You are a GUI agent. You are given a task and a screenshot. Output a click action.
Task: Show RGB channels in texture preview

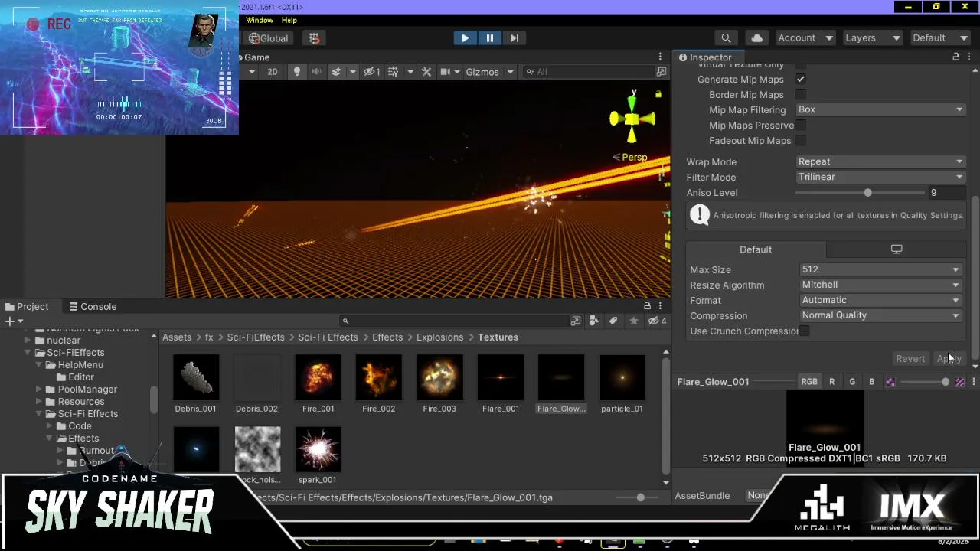809,381
